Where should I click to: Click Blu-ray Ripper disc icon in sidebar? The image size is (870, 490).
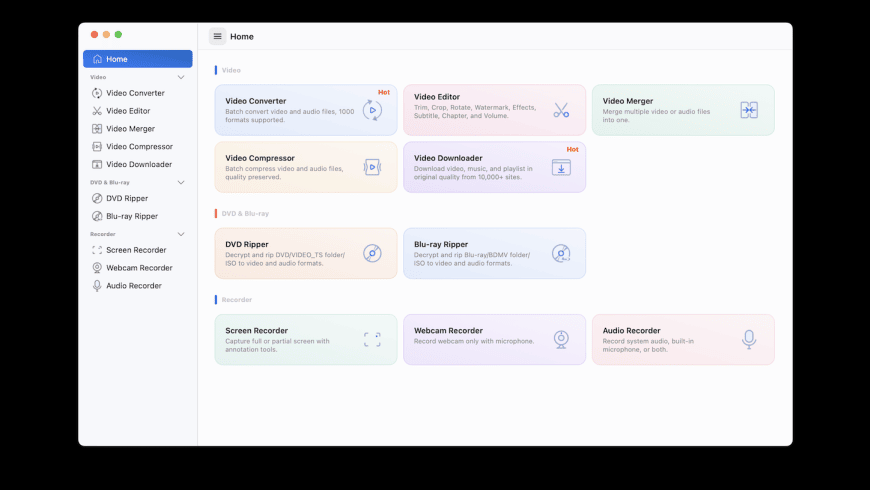coord(97,216)
